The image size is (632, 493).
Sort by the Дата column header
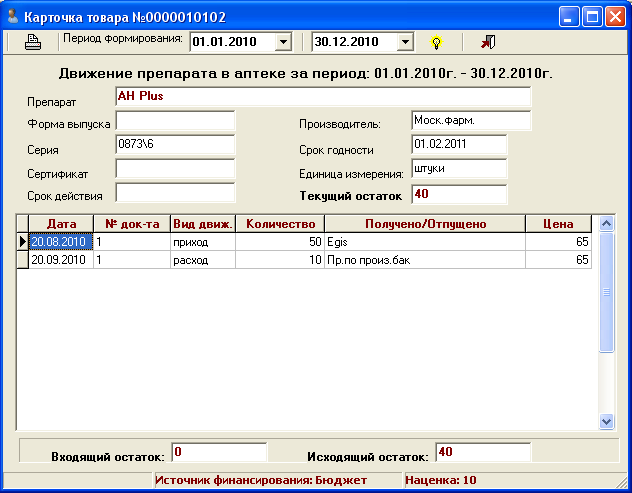pos(61,224)
